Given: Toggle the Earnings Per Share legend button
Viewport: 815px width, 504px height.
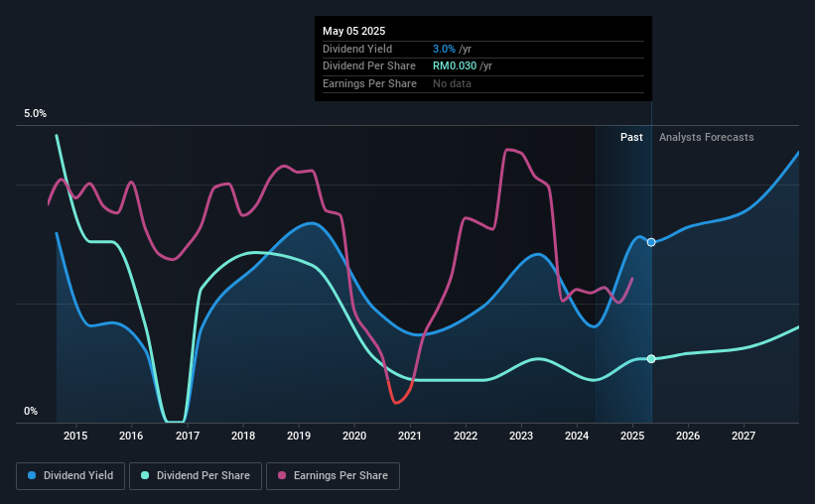Looking at the screenshot, I should tap(333, 476).
